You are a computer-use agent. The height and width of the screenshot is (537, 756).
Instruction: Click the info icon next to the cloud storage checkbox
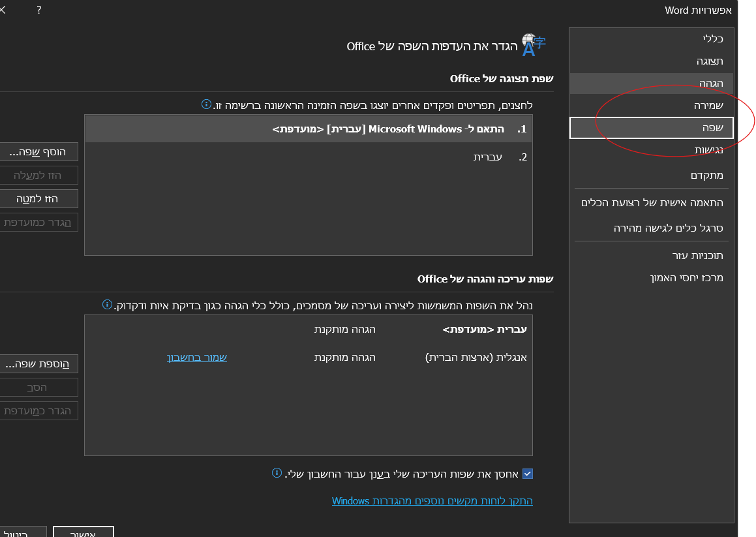pyautogui.click(x=277, y=473)
